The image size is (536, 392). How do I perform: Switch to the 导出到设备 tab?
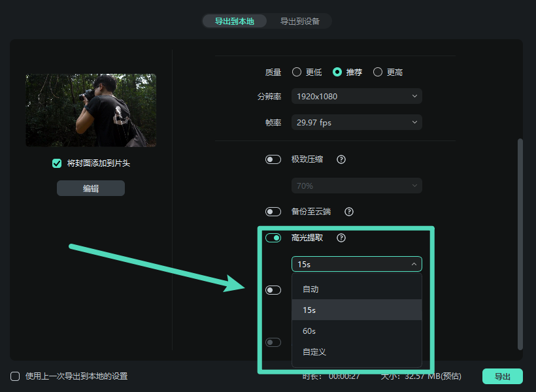(300, 21)
